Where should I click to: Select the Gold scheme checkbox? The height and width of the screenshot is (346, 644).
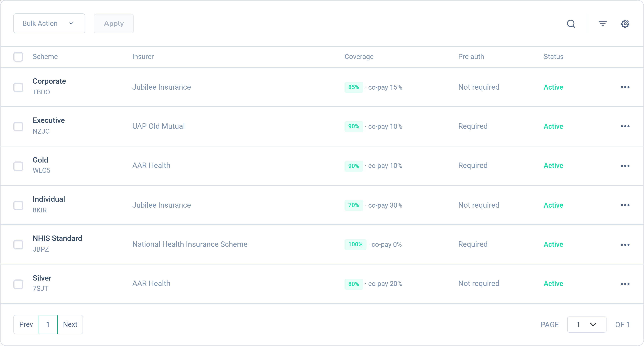point(18,166)
